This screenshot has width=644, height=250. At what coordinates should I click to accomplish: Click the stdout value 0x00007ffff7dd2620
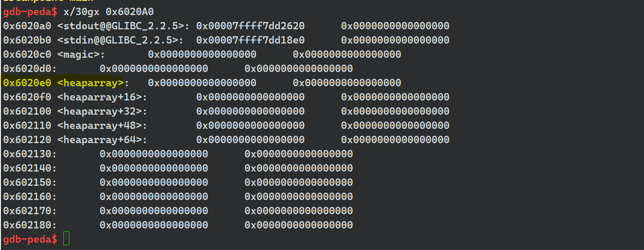[x=250, y=26]
